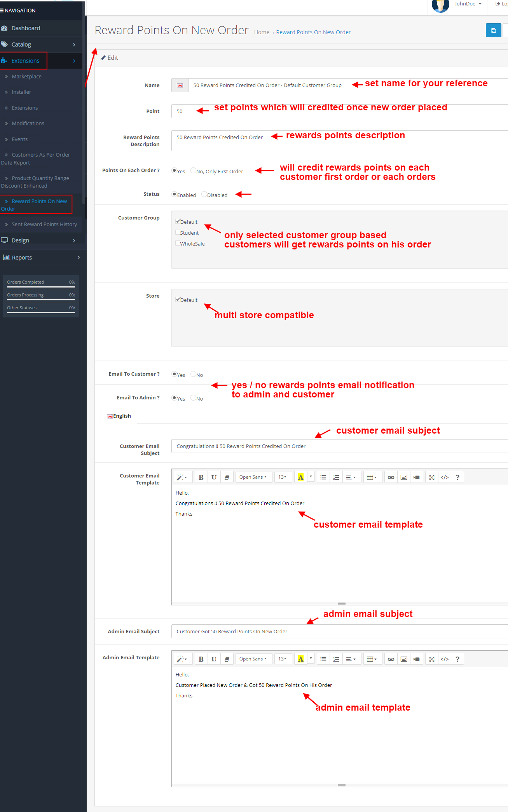Select No, Only First Order option
The image size is (508, 812).
(x=193, y=170)
